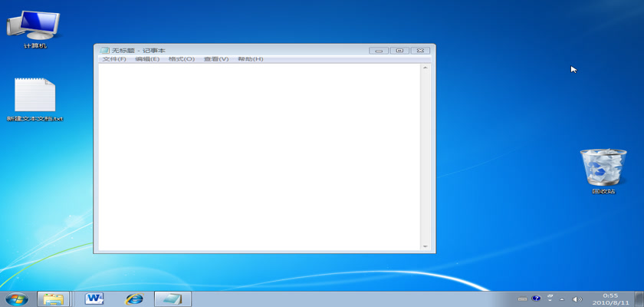Show hidden tray icons arrow
The width and height of the screenshot is (644, 307).
pos(561,299)
